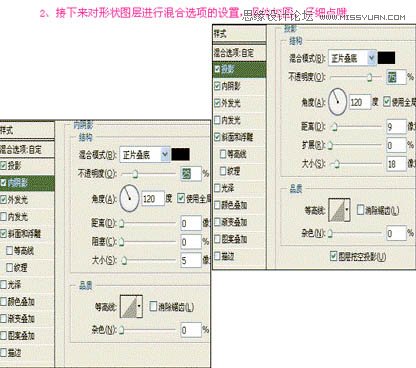Expand contour picker arrow in Inner Shadow dialog

(140, 306)
